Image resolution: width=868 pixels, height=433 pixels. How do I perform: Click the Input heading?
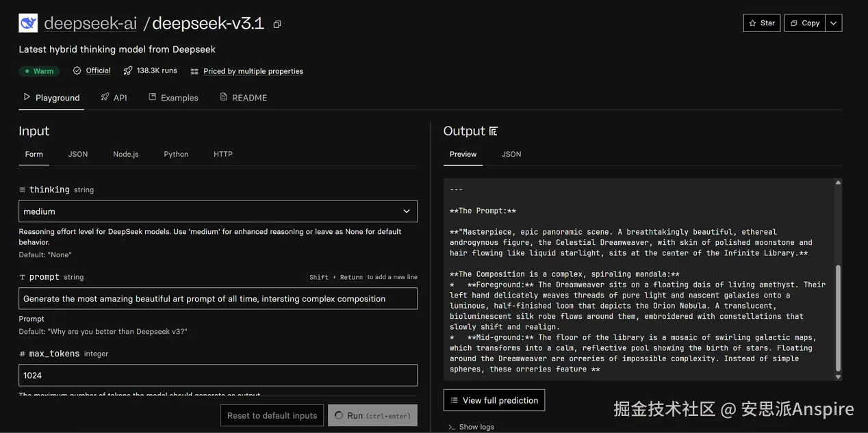(x=34, y=131)
